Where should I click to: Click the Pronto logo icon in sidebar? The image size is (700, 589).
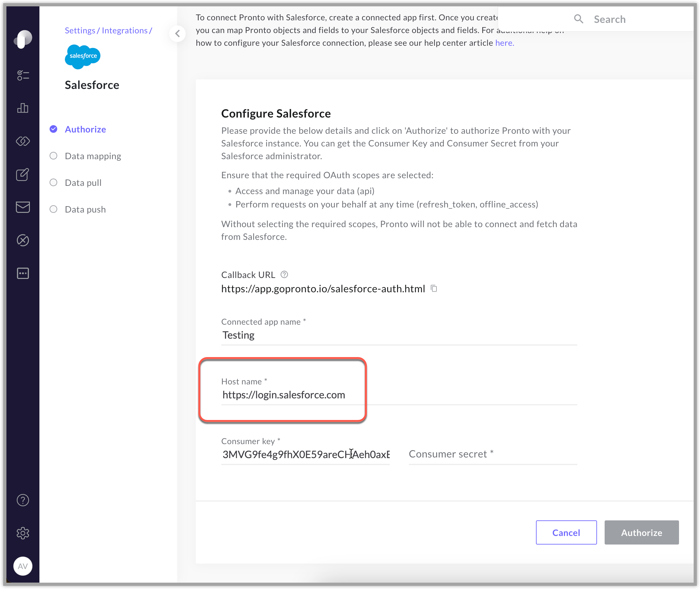(x=23, y=39)
